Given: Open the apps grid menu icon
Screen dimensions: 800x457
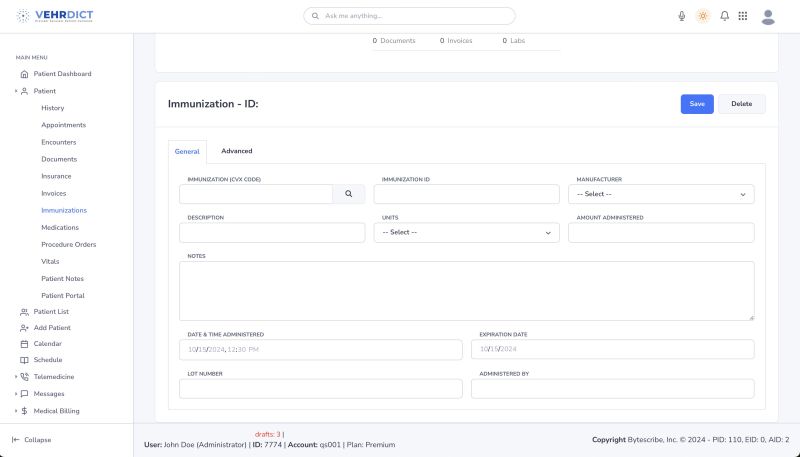Looking at the screenshot, I should pos(743,16).
